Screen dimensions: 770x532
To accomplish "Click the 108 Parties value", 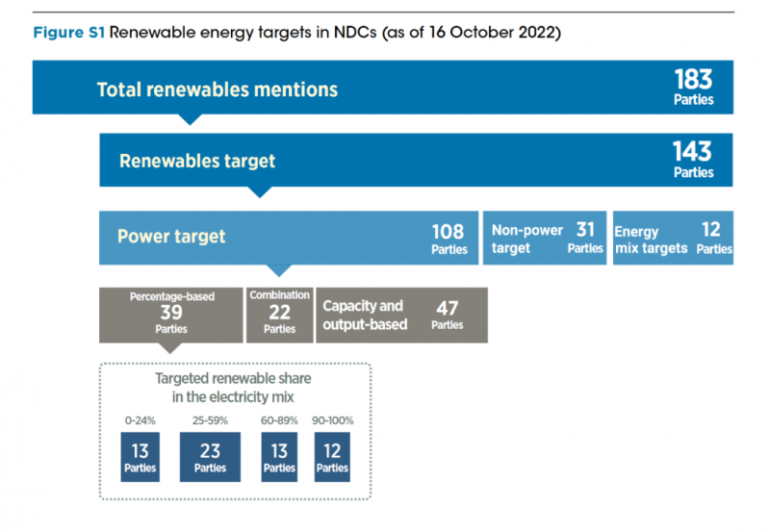I will click(449, 238).
